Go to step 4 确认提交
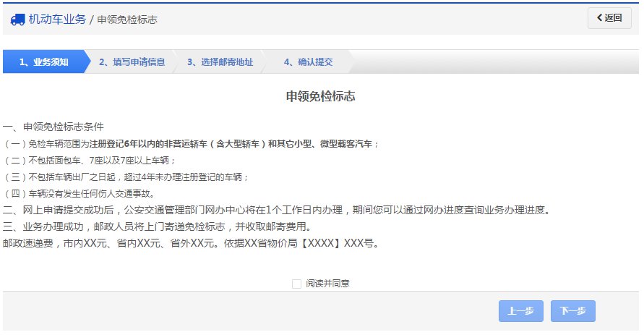The height and width of the screenshot is (335, 644). (308, 62)
